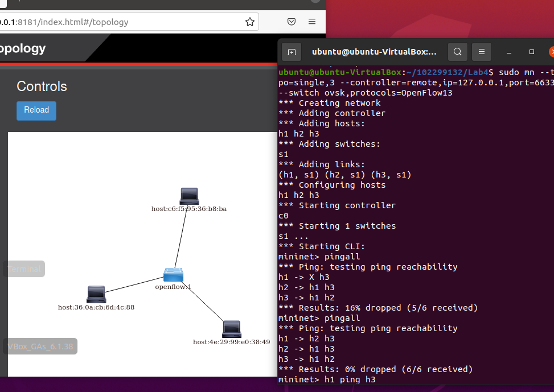Click the '*** Starting 1 switches' terminal line

pyautogui.click(x=337, y=226)
